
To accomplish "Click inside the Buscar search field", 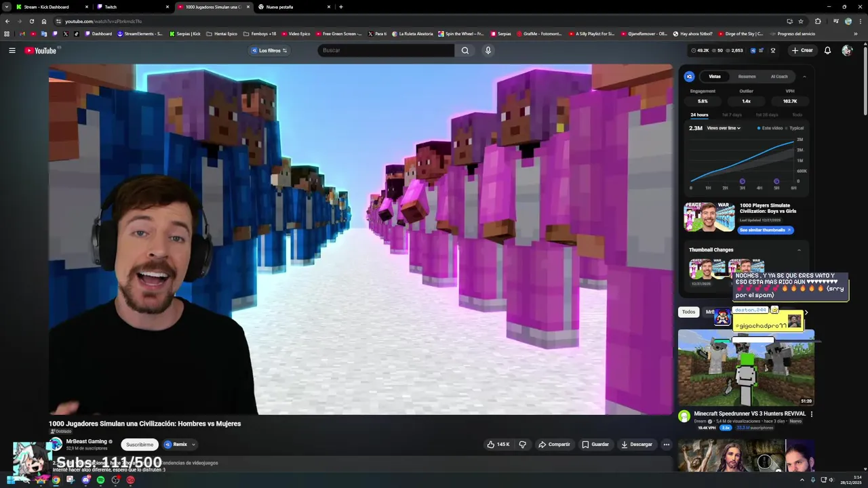I will (x=387, y=50).
